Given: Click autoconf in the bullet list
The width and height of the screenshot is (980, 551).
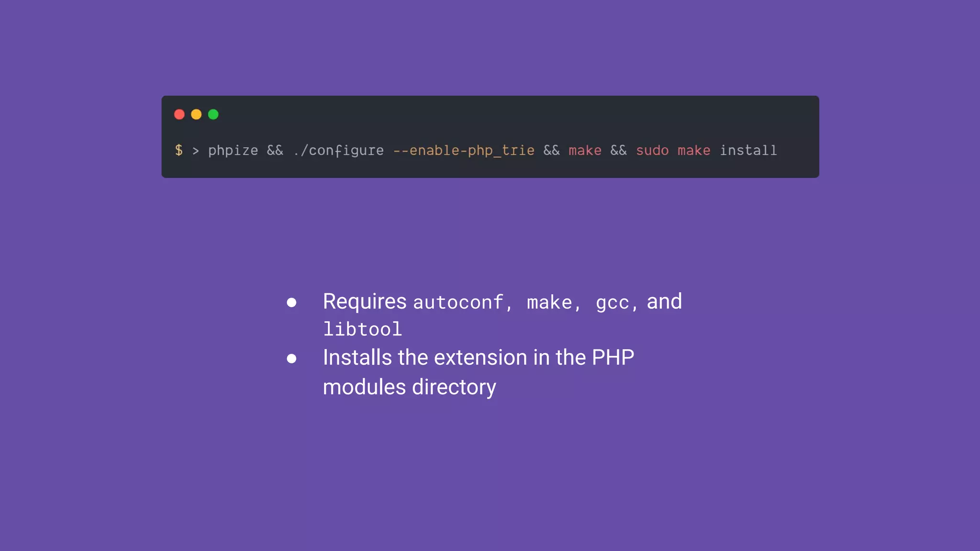Looking at the screenshot, I should pyautogui.click(x=458, y=303).
